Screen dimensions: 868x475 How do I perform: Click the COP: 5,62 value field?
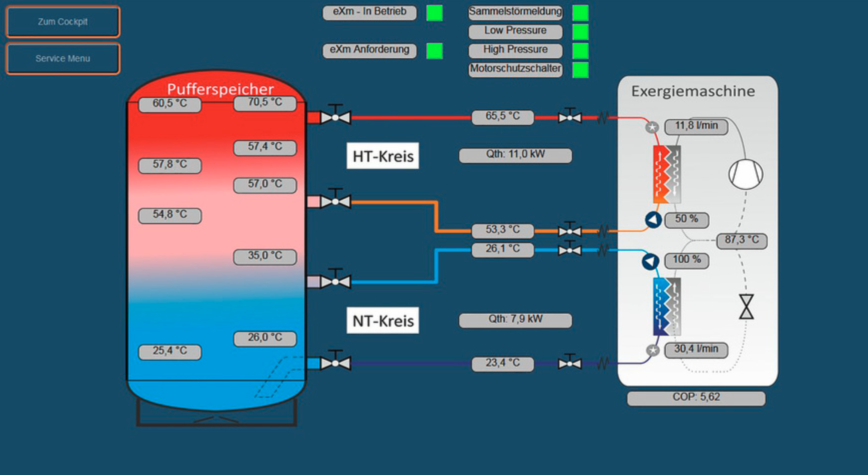[696, 398]
